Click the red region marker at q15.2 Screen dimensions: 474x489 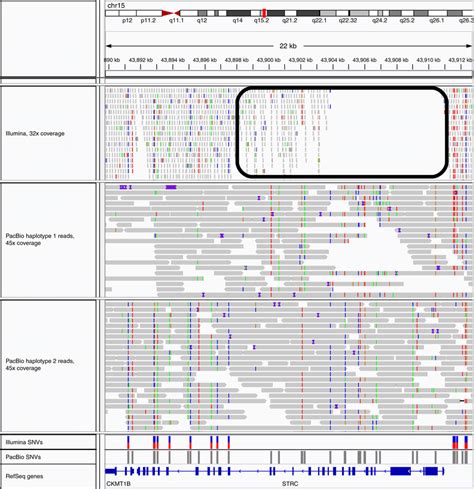(x=264, y=13)
